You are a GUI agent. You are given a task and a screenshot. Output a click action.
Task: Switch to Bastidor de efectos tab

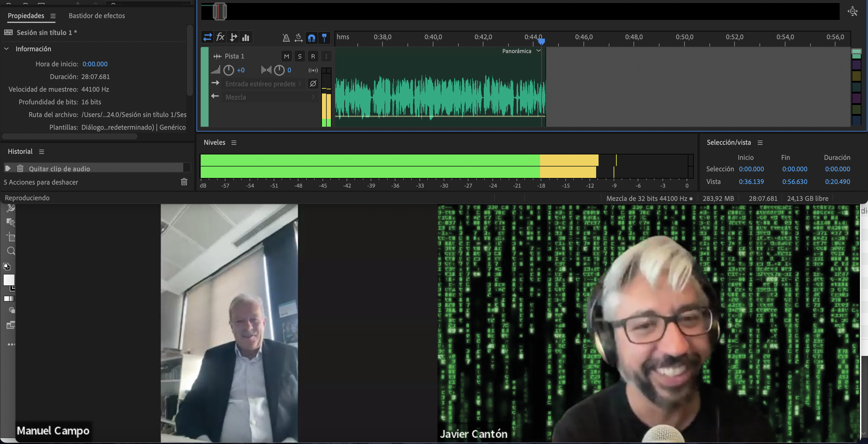tap(97, 16)
